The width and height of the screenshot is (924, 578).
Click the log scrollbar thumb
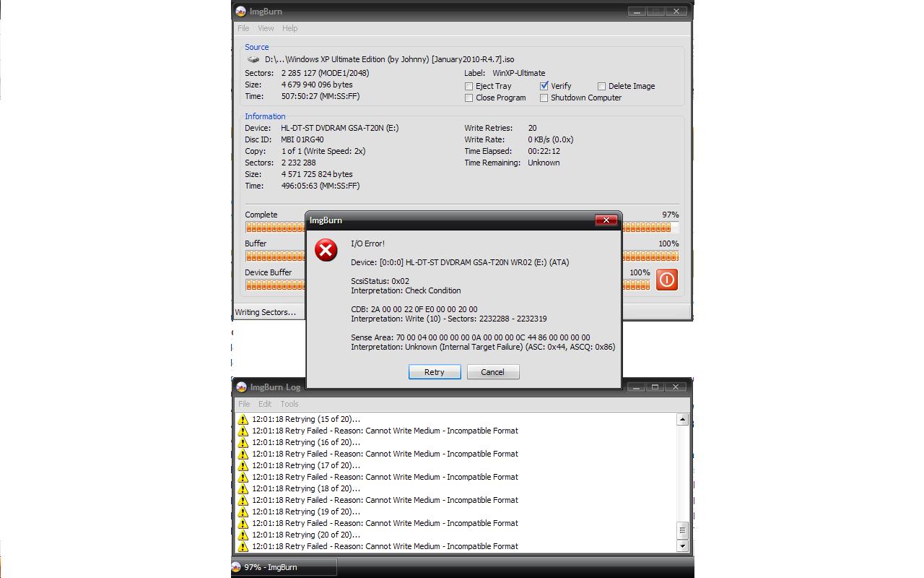tap(682, 530)
